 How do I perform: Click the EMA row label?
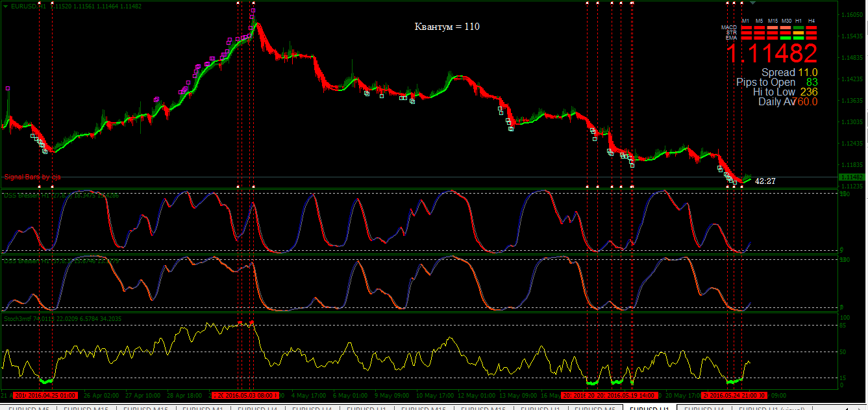732,38
